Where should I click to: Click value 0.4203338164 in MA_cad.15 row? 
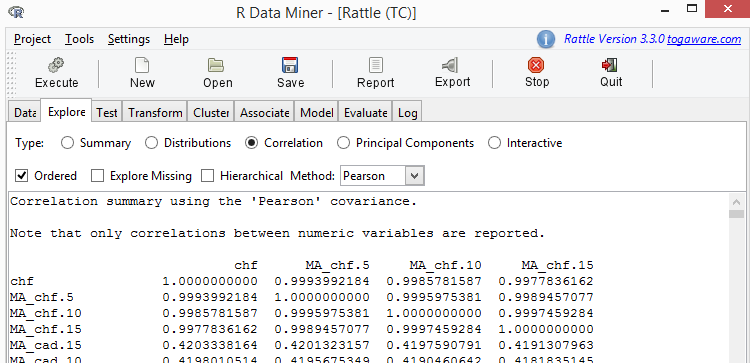[x=210, y=345]
